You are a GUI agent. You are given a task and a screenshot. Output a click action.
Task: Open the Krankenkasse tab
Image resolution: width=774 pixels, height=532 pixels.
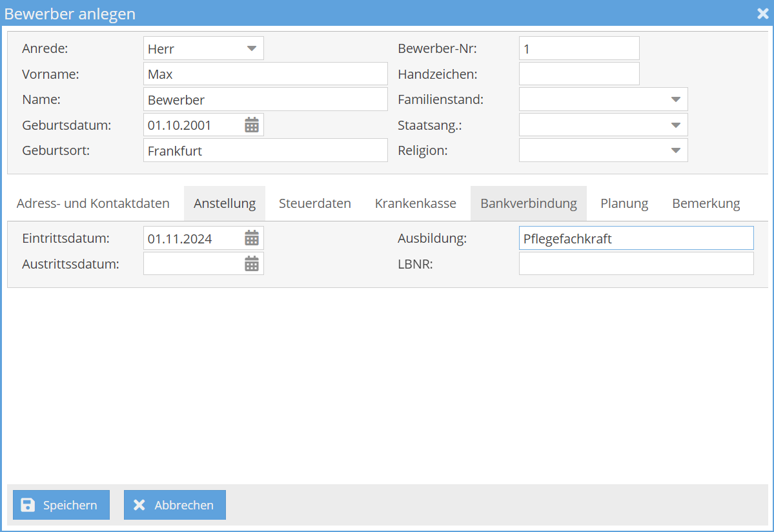click(415, 203)
